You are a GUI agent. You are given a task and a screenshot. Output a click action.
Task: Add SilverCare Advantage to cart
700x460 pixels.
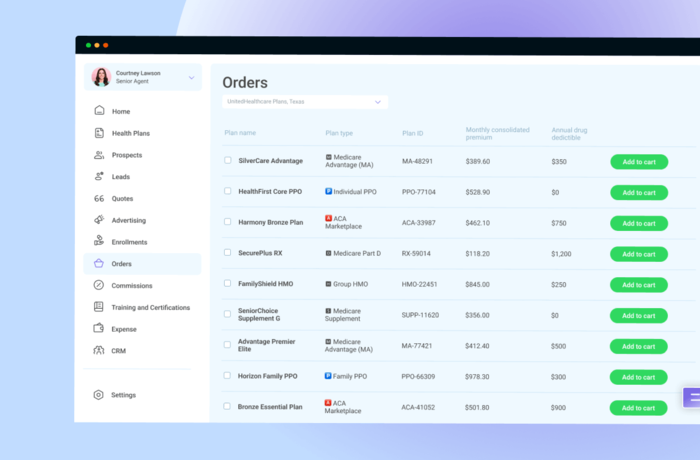[639, 162]
